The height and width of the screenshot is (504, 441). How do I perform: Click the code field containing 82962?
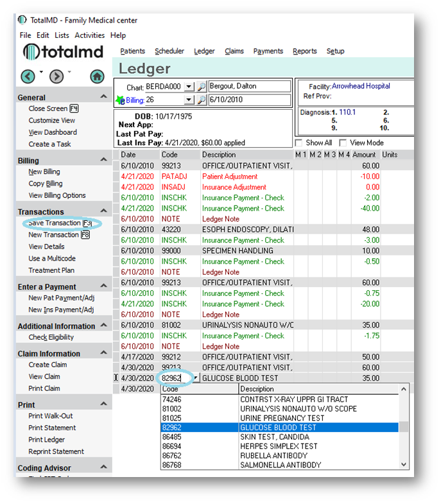click(173, 378)
